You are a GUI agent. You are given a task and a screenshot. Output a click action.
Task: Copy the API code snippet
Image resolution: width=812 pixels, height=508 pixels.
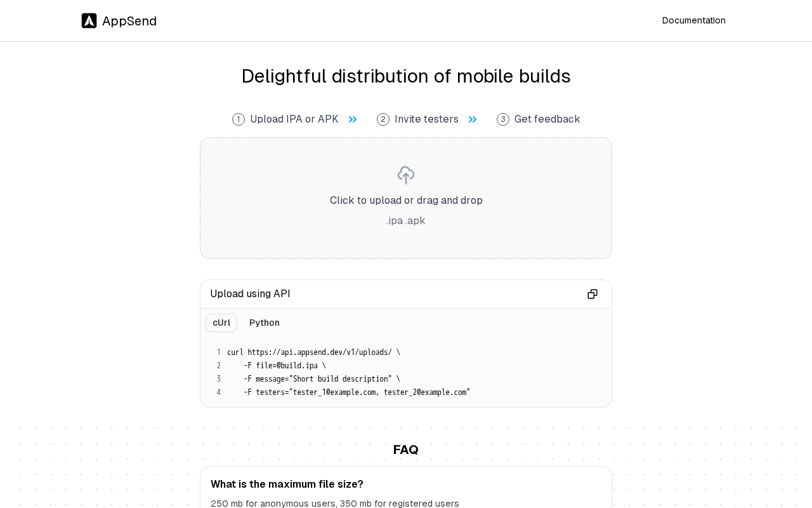pyautogui.click(x=593, y=294)
